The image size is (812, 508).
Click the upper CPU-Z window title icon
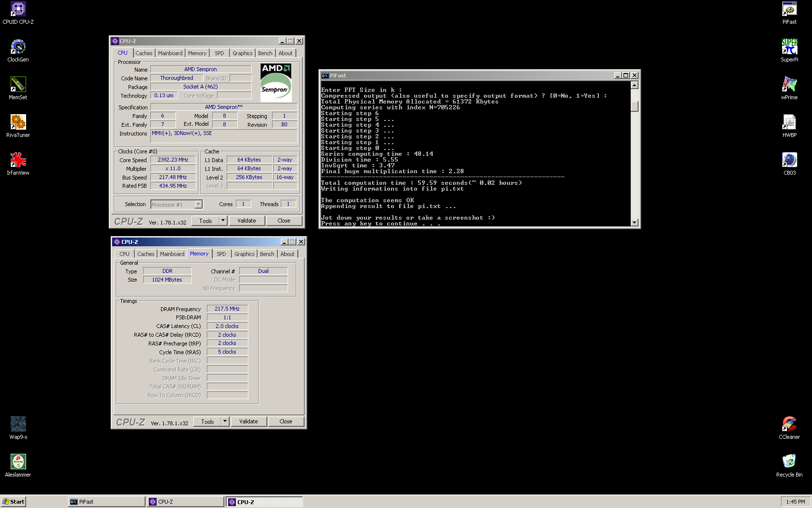click(115, 41)
